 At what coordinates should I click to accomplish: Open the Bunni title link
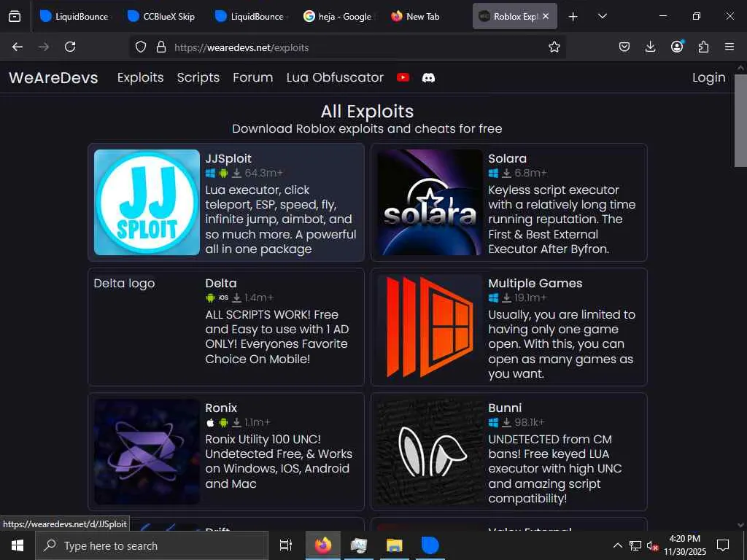click(505, 408)
